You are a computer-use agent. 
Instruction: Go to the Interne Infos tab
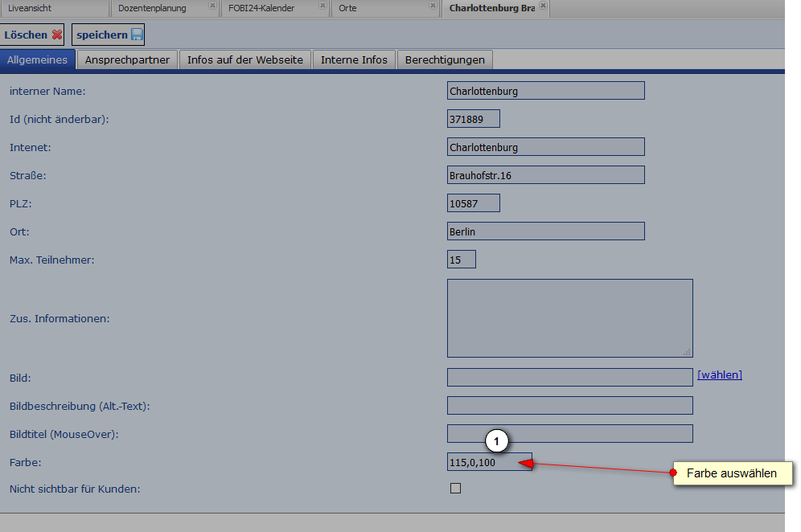click(354, 60)
